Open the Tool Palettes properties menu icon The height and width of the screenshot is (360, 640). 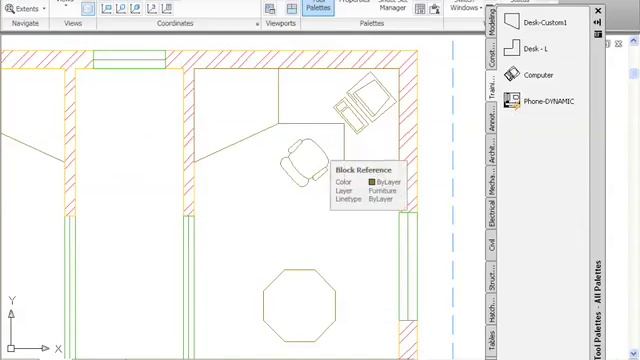[x=598, y=34]
